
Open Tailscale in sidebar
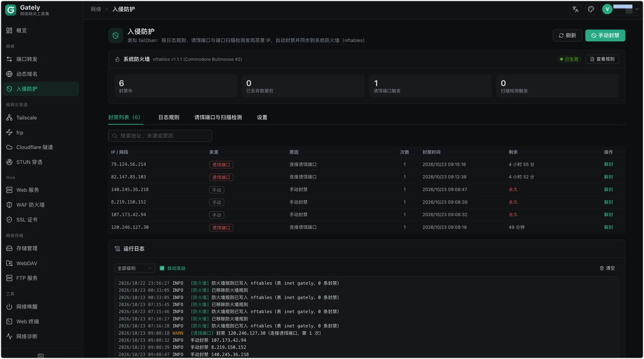click(x=41, y=118)
